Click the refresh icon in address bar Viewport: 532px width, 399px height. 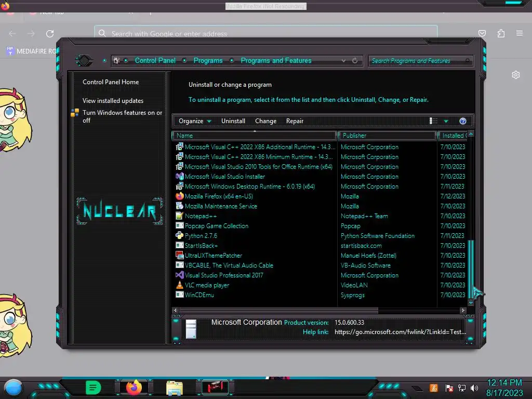click(355, 61)
